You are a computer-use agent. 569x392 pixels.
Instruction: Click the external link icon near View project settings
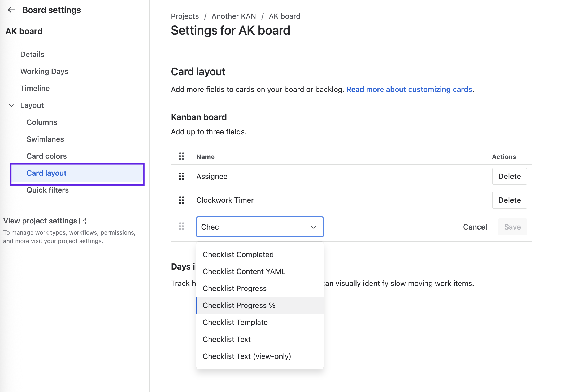pyautogui.click(x=83, y=221)
